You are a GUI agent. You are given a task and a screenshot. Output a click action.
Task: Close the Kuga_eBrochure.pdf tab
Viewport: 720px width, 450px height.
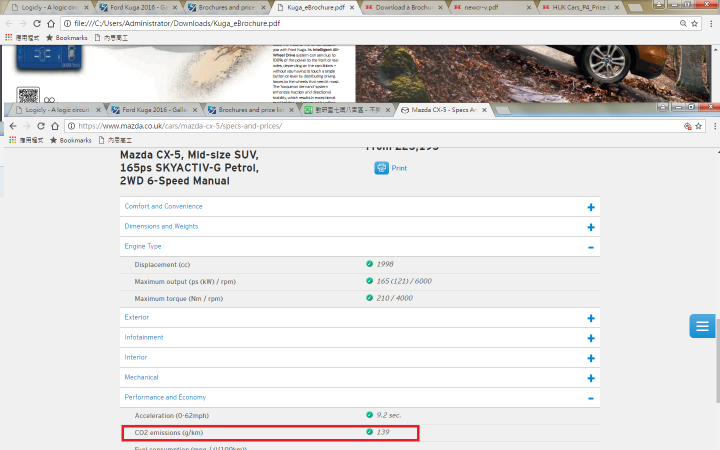pos(352,7)
